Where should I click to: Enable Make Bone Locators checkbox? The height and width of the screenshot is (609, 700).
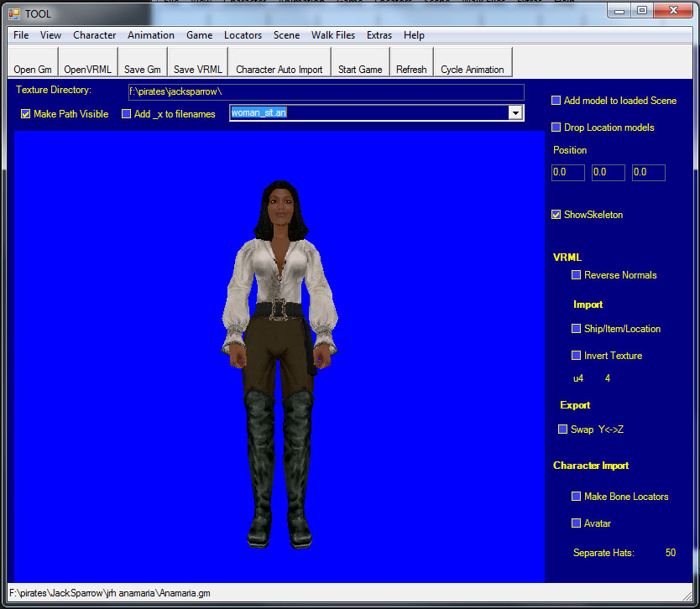[577, 497]
